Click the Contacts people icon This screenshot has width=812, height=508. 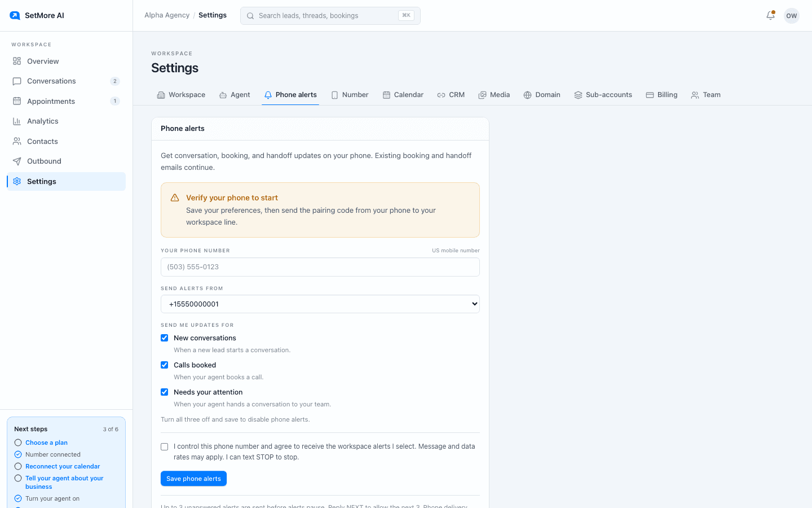[x=17, y=141]
